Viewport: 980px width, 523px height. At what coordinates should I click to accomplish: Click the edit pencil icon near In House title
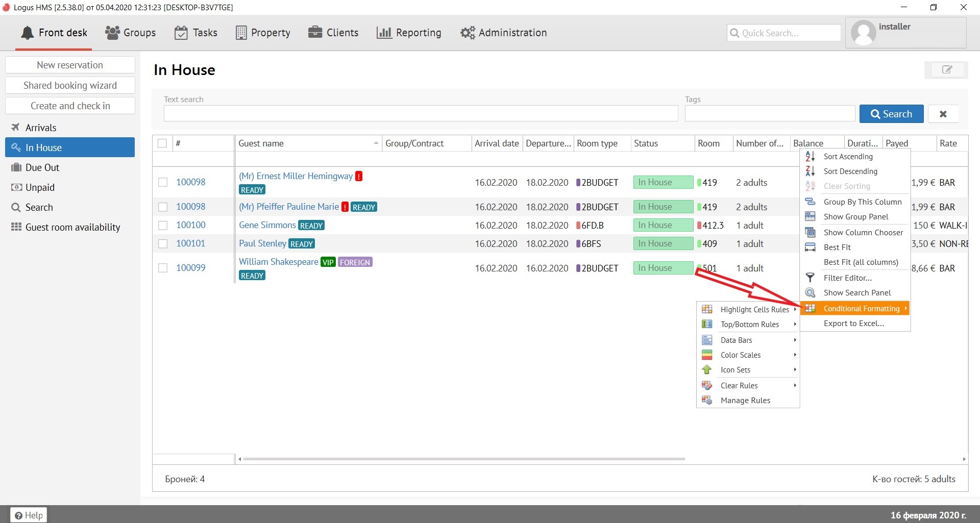point(946,70)
